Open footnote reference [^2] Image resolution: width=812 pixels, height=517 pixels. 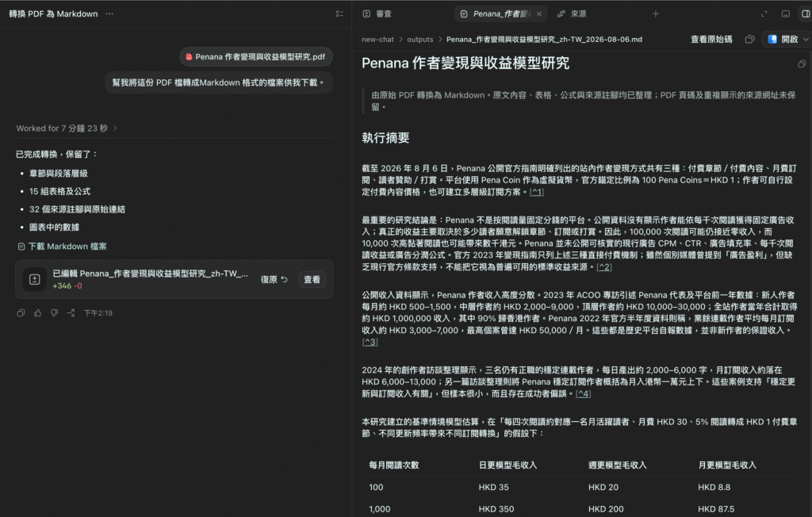[603, 267]
